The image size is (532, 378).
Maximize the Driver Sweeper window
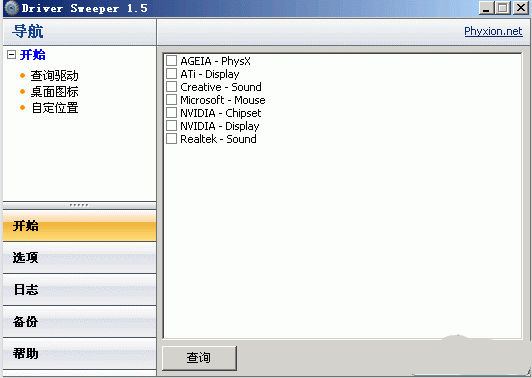point(503,8)
